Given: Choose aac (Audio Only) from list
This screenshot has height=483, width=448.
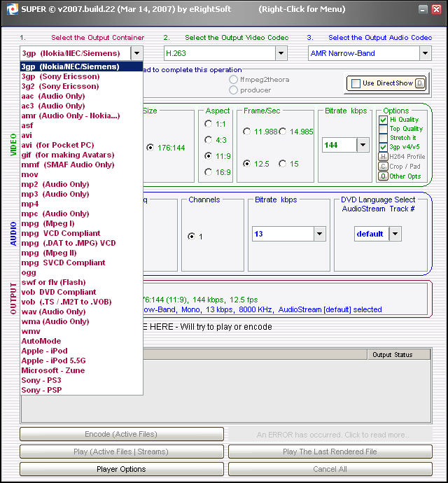Looking at the screenshot, I should pos(82,96).
